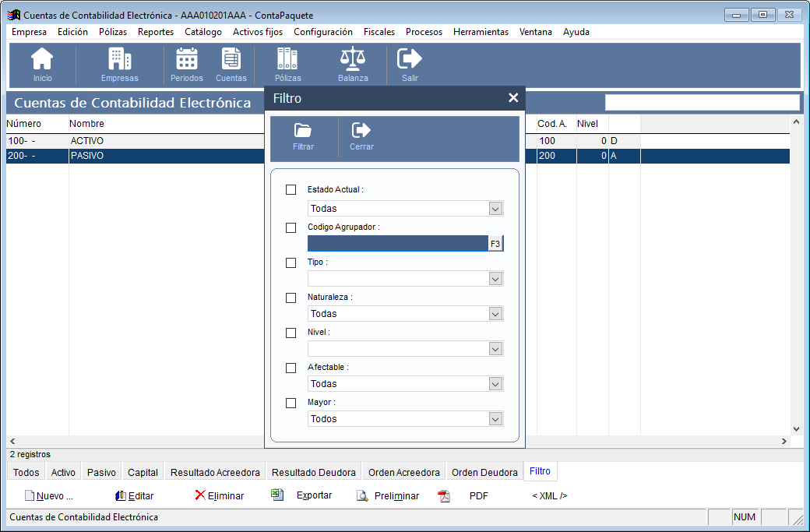Switch to Orden Deudora tab
810x532 pixels.
tap(484, 472)
